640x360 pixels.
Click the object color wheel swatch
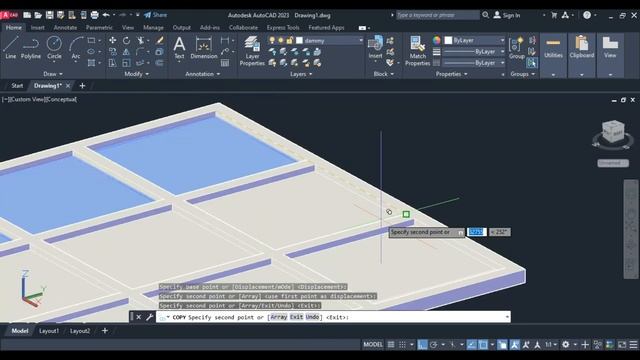(x=437, y=40)
